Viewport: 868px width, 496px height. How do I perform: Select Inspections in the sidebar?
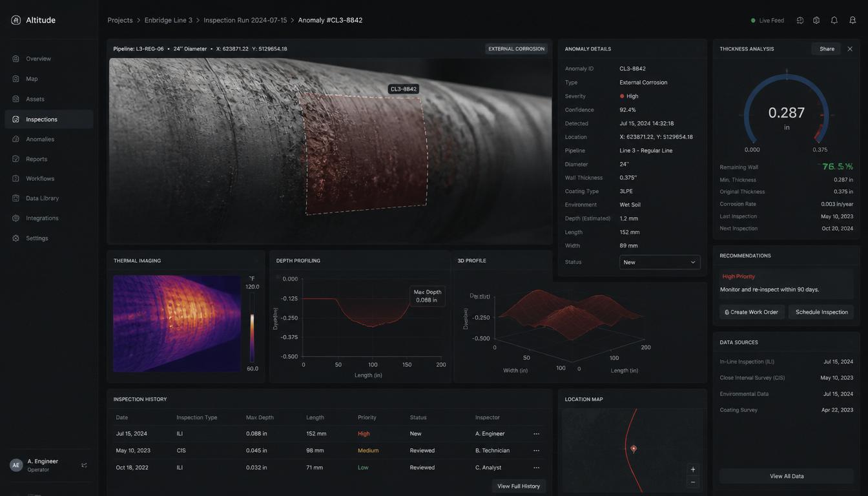49,119
